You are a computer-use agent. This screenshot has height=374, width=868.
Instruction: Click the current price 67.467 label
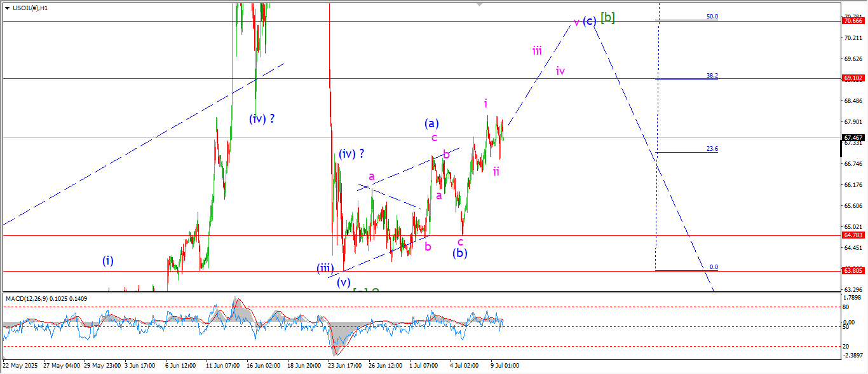[x=851, y=137]
